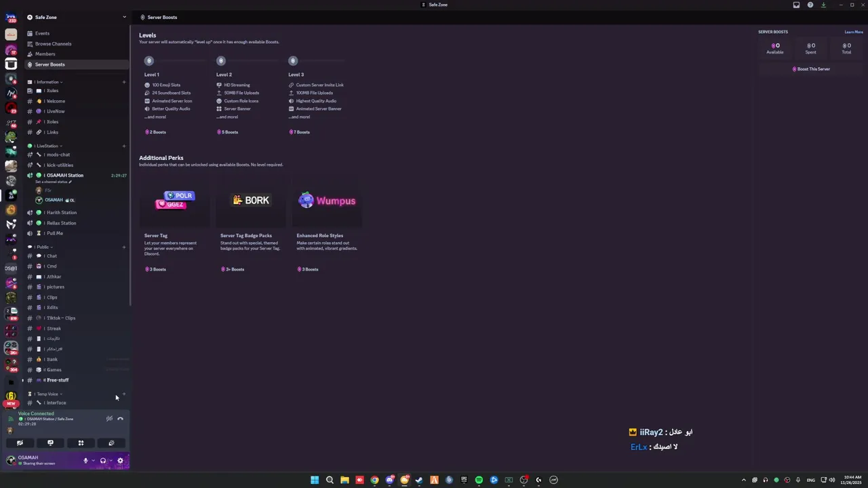
Task: Start an activity with shapes icon
Action: pyautogui.click(x=81, y=443)
